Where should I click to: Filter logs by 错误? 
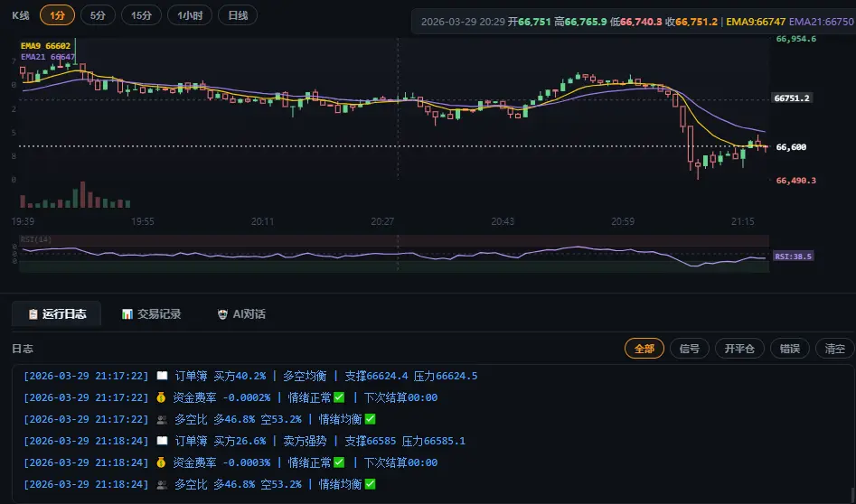tap(789, 349)
